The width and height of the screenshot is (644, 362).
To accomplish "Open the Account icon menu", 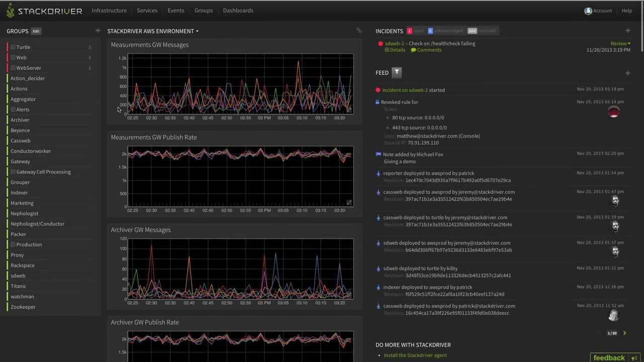I will coord(588,10).
